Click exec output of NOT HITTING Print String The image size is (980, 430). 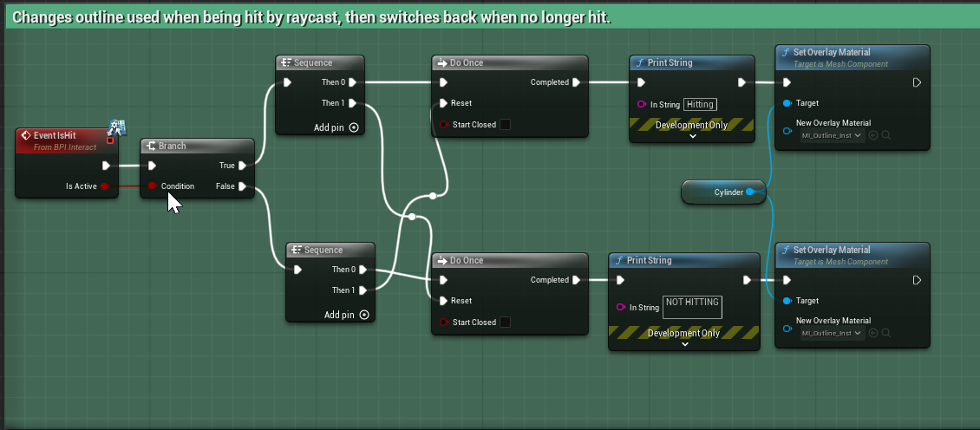(x=747, y=279)
